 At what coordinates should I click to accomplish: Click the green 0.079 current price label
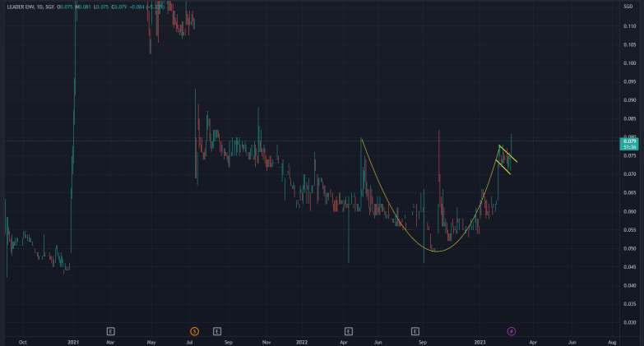coord(630,141)
